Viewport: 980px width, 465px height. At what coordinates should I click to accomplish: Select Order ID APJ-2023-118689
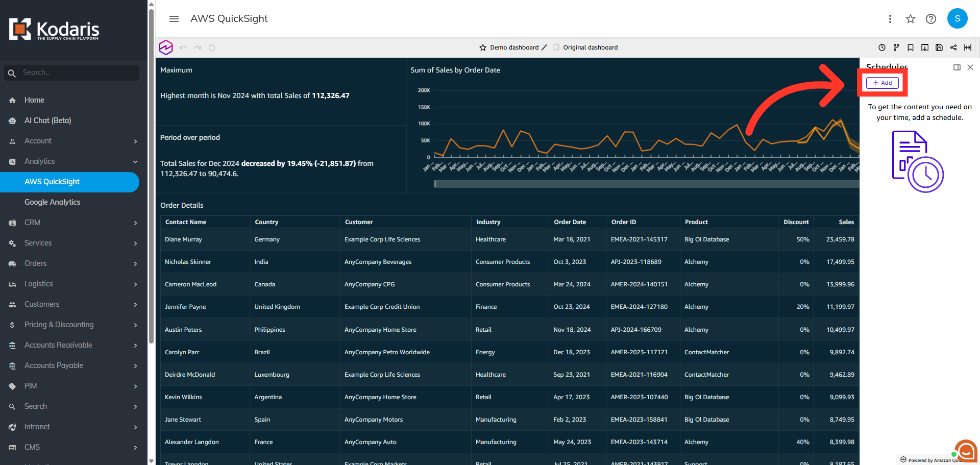tap(643, 262)
